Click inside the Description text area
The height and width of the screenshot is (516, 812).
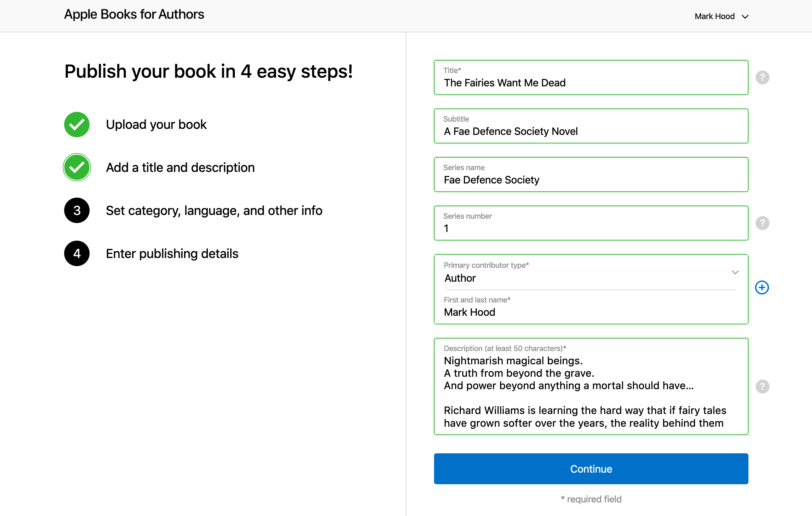tap(590, 391)
